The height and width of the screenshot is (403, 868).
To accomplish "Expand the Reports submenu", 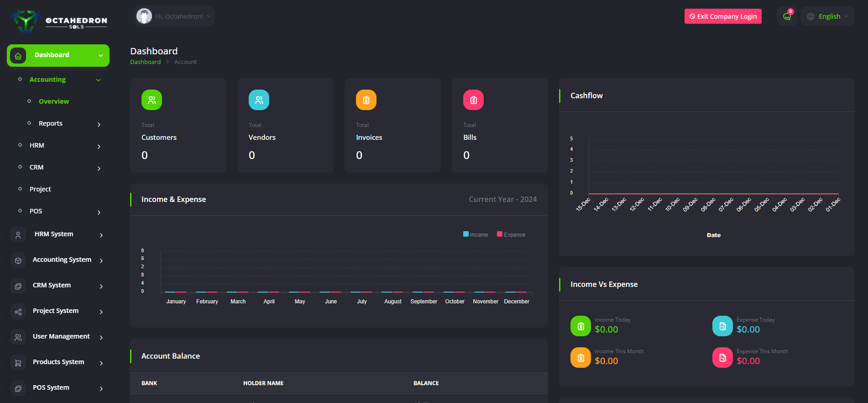I will pos(50,123).
